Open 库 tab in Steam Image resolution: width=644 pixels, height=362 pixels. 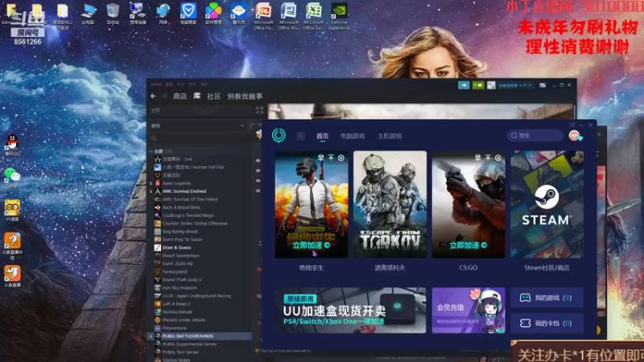[197, 96]
